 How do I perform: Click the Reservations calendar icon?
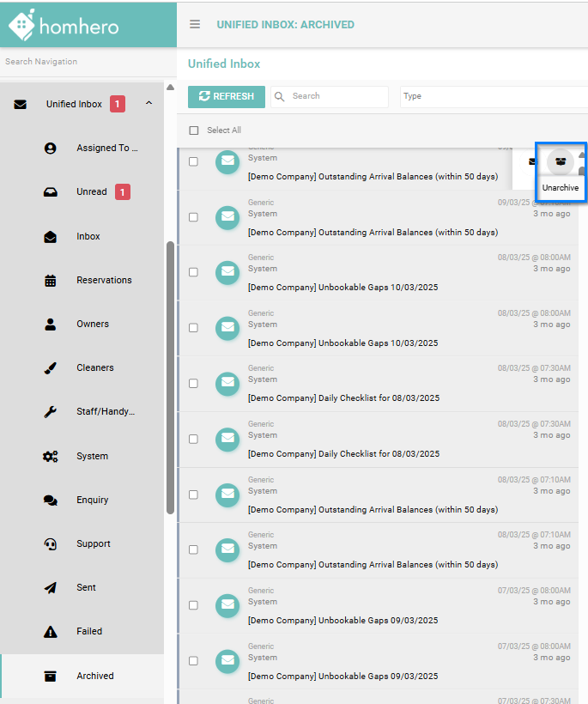(50, 280)
